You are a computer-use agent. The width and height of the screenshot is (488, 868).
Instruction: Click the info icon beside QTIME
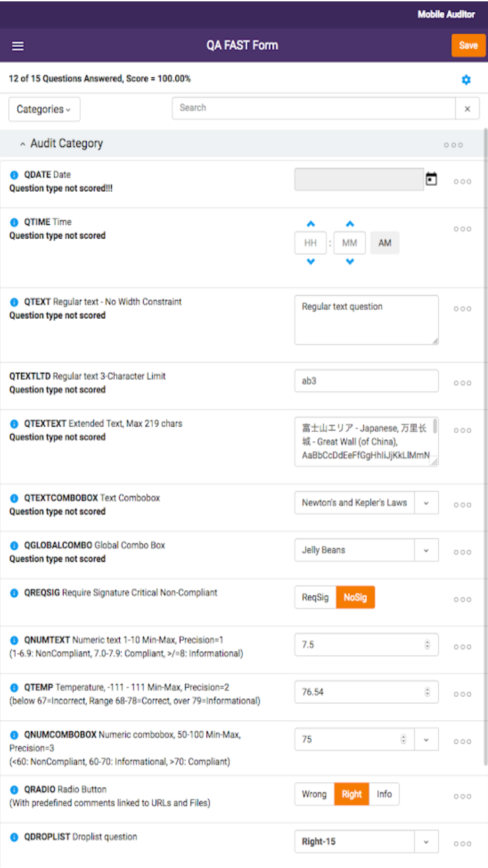tap(14, 222)
